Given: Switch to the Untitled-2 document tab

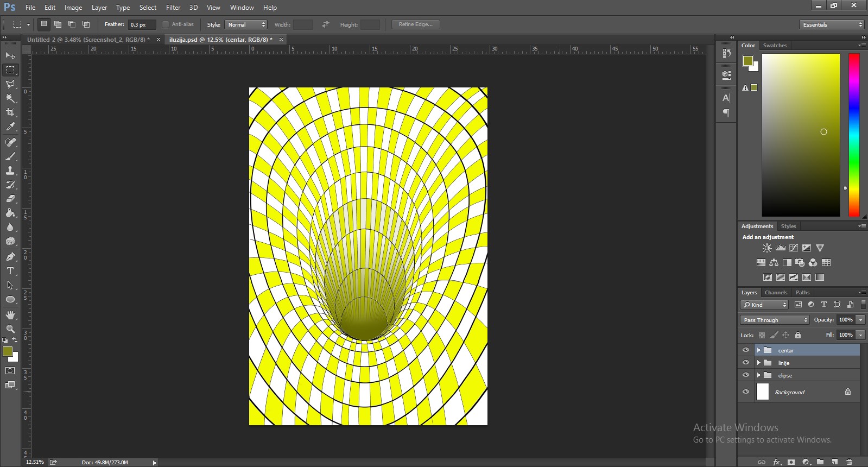Looking at the screenshot, I should (x=88, y=40).
